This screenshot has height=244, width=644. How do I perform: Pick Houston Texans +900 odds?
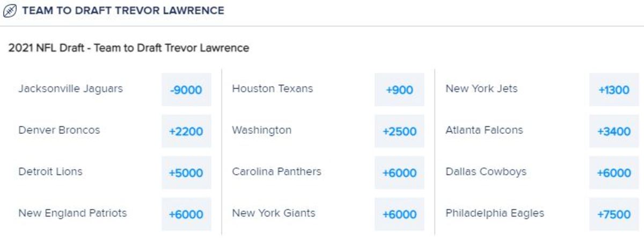[x=399, y=90]
